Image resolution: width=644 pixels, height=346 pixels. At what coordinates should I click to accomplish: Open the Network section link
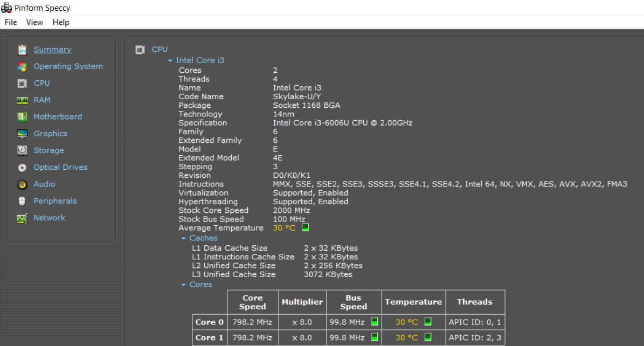pos(49,218)
